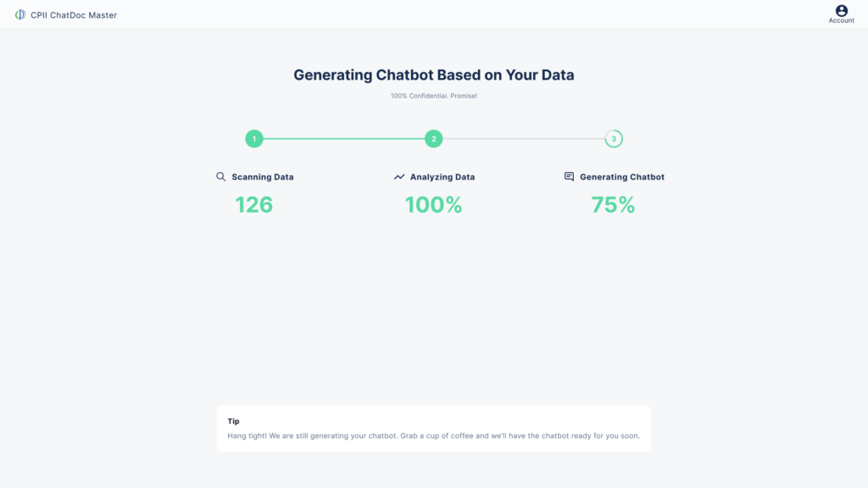
Task: Click the CPII ChatDoc Master logo icon
Action: point(20,14)
